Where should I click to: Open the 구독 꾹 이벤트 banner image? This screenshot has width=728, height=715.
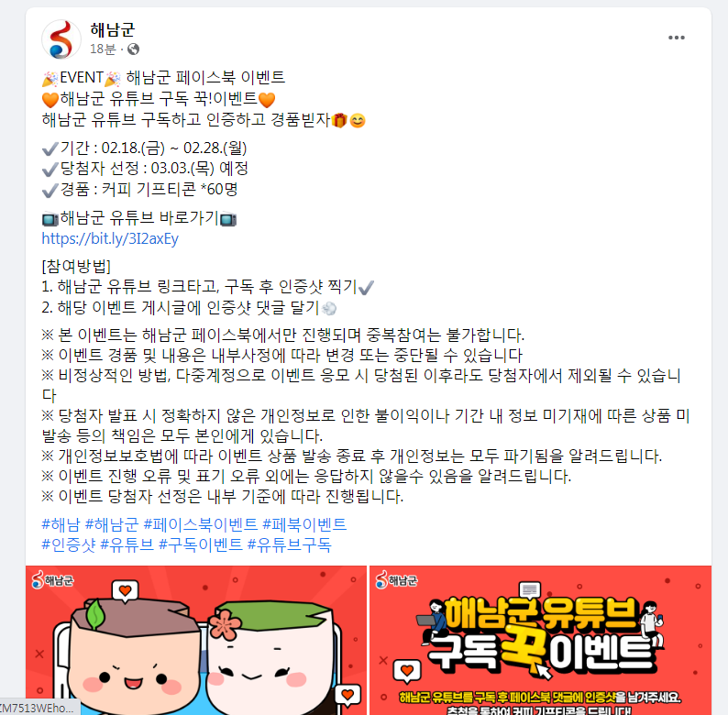pyautogui.click(x=540, y=640)
